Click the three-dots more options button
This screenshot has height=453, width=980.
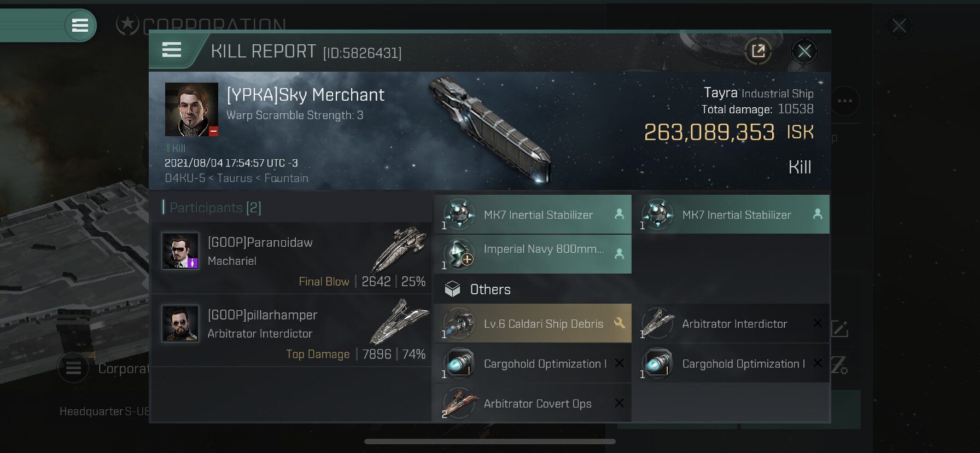(x=844, y=101)
